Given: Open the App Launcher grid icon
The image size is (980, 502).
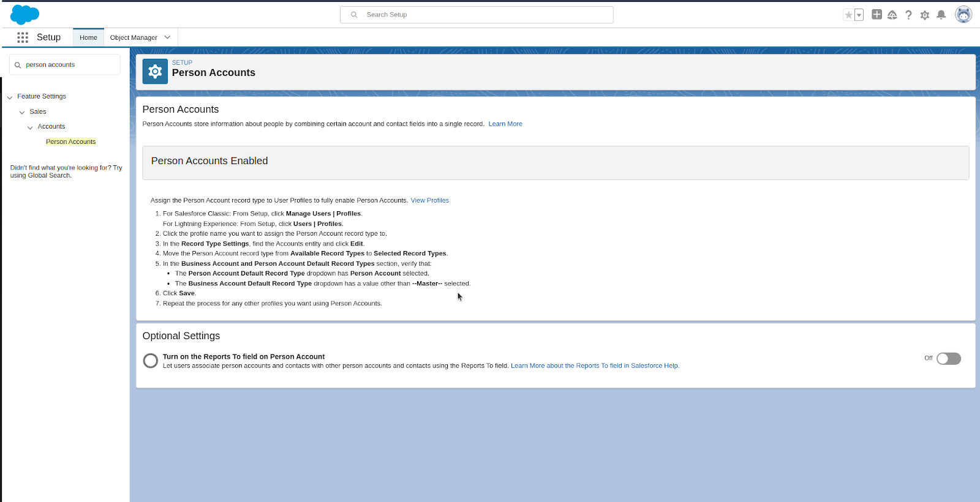Looking at the screenshot, I should coord(23,37).
